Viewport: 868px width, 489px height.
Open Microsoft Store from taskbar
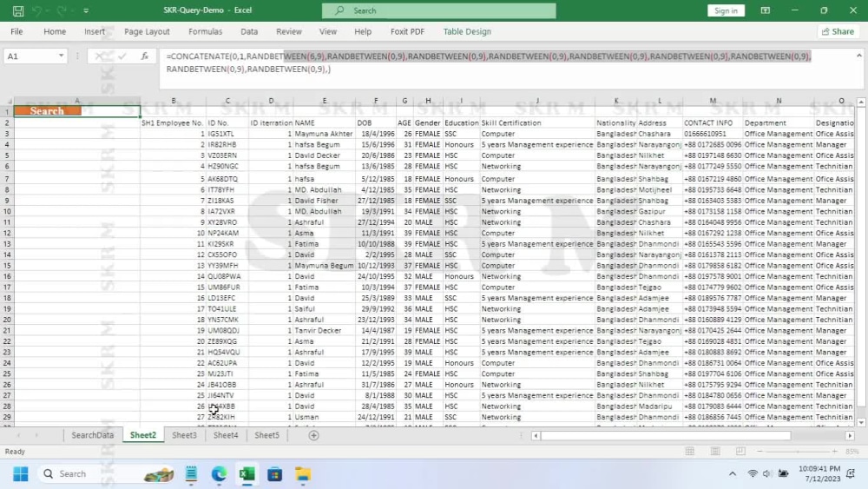point(274,474)
